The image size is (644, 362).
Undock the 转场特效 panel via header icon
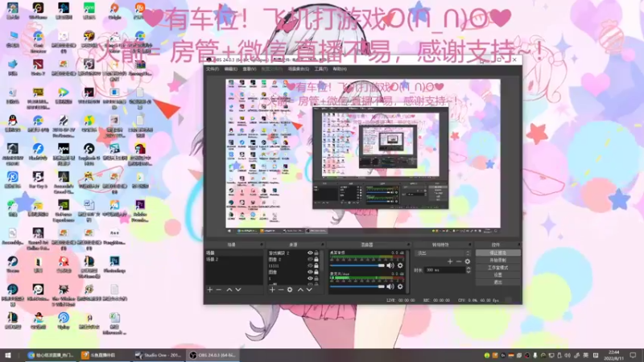pos(470,245)
